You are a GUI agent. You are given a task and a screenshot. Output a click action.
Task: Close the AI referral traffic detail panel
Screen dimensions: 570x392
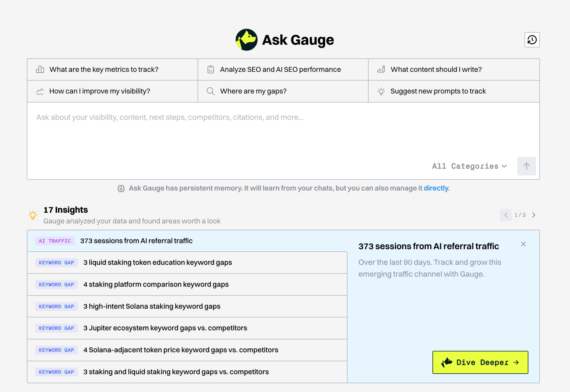523,244
